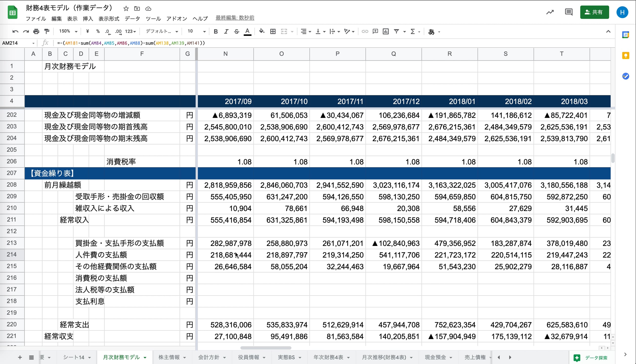The height and width of the screenshot is (364, 636).
Task: Open the comment history icon
Action: [568, 12]
